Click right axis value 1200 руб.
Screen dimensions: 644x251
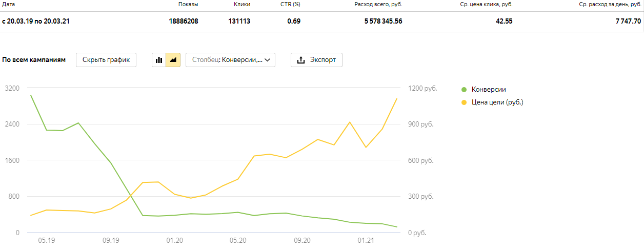pyautogui.click(x=423, y=88)
